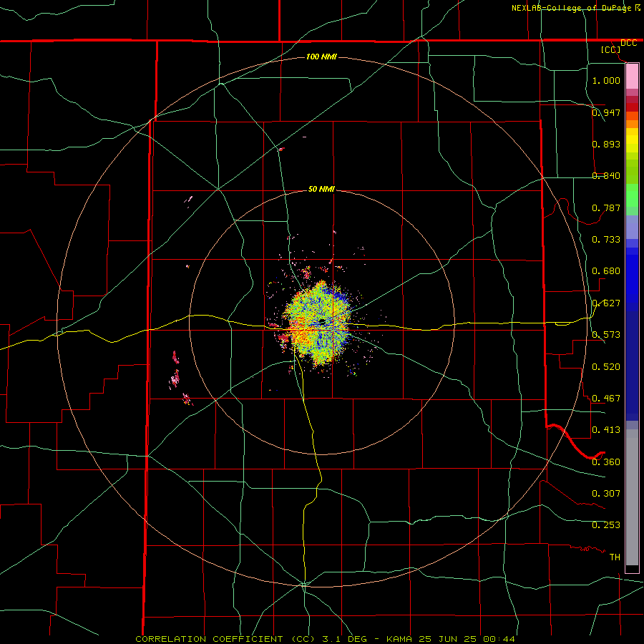Pick the gray swatch beside 0.307
This screenshot has width=644, height=644.
632,497
